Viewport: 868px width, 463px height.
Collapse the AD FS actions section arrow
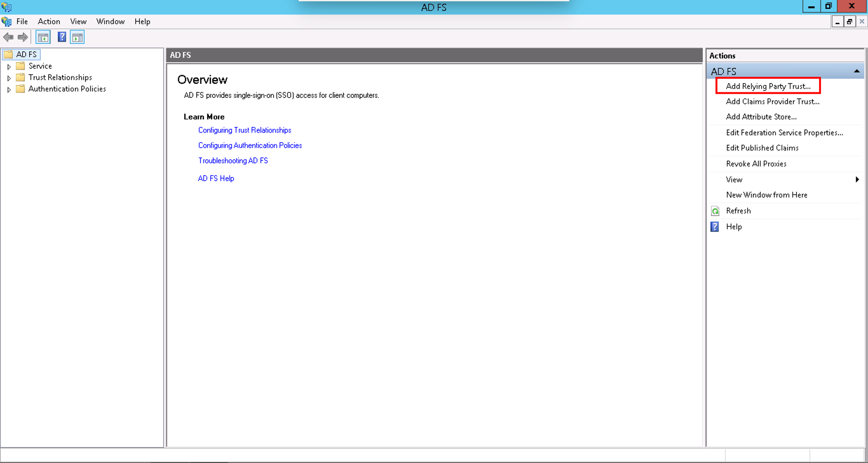tap(857, 71)
